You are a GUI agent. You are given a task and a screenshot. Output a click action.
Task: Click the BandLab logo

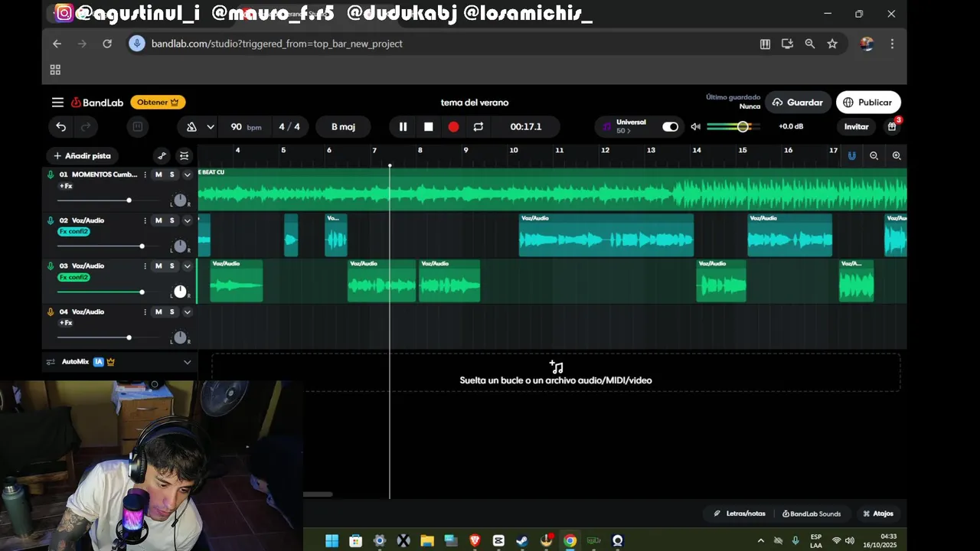tap(97, 103)
